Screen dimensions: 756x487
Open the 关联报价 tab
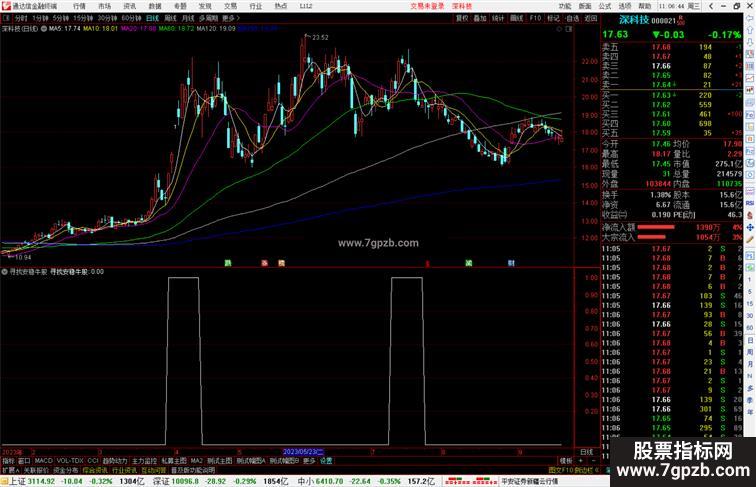coord(36,470)
